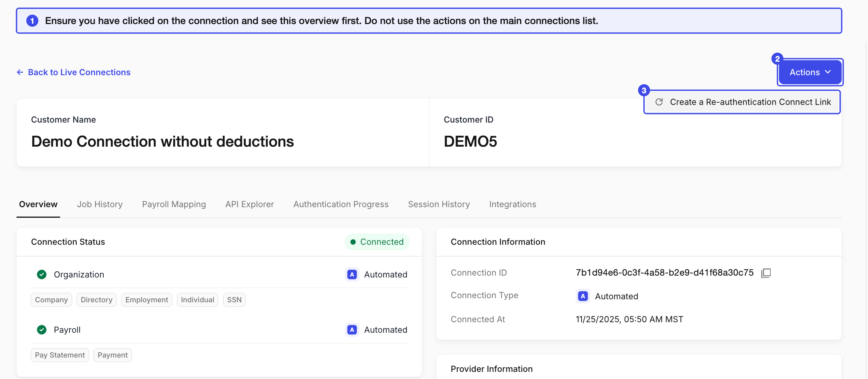The height and width of the screenshot is (379, 868).
Task: Select the connection ID value 7b1d94e6-0c3f-4a58-b2e9-d41f68a30c75
Action: 665,273
